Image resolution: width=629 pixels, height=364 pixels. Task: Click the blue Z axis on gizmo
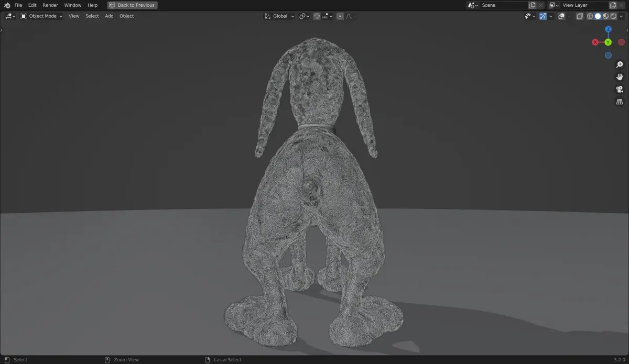(609, 29)
